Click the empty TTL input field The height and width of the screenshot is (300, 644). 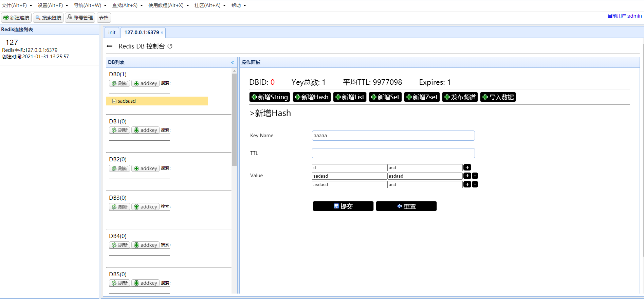tap(393, 153)
